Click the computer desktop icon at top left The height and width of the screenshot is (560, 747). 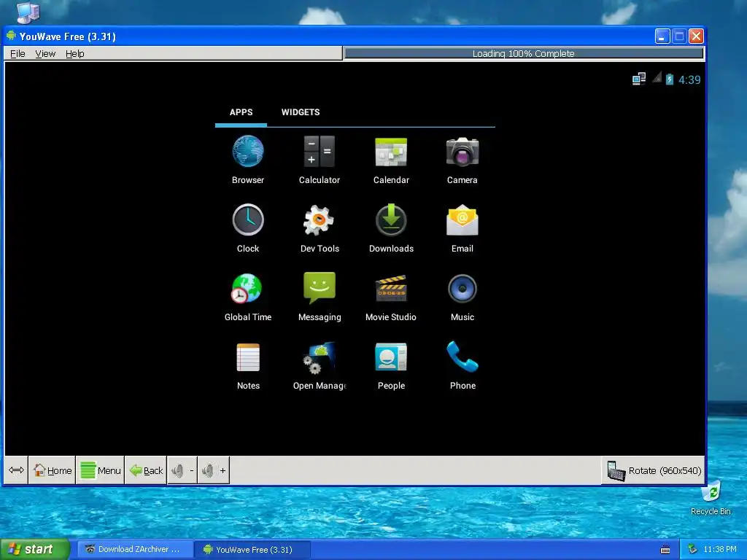(28, 12)
